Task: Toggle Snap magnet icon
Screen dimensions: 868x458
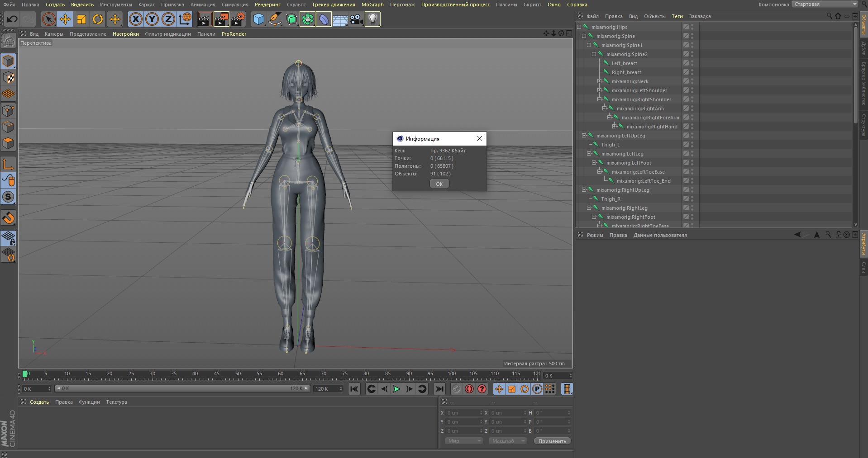Action: [x=8, y=217]
